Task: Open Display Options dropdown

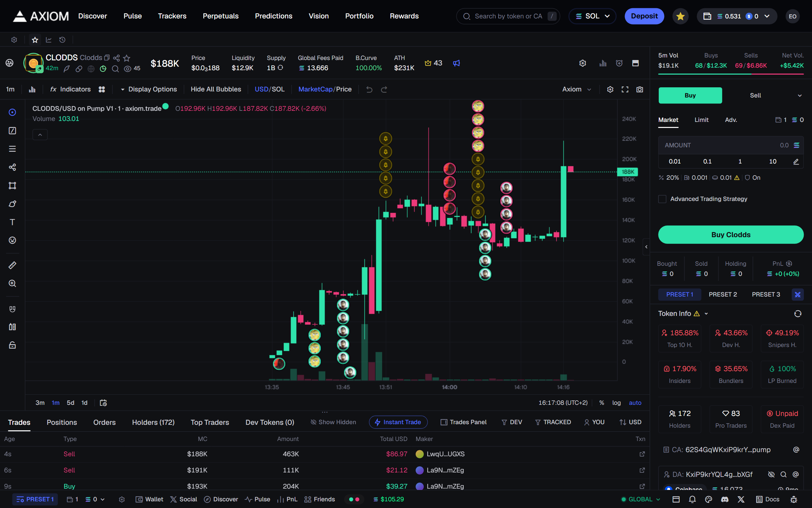Action: (x=149, y=89)
